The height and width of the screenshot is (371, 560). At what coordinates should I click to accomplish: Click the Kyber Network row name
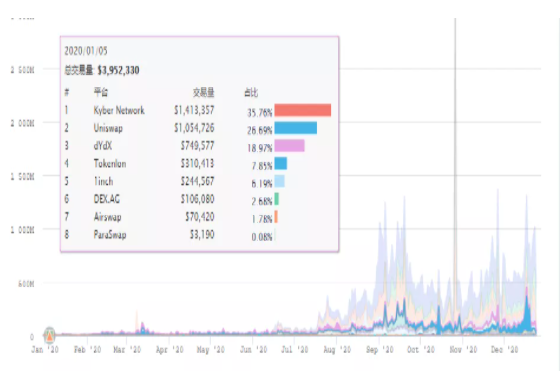click(x=119, y=110)
